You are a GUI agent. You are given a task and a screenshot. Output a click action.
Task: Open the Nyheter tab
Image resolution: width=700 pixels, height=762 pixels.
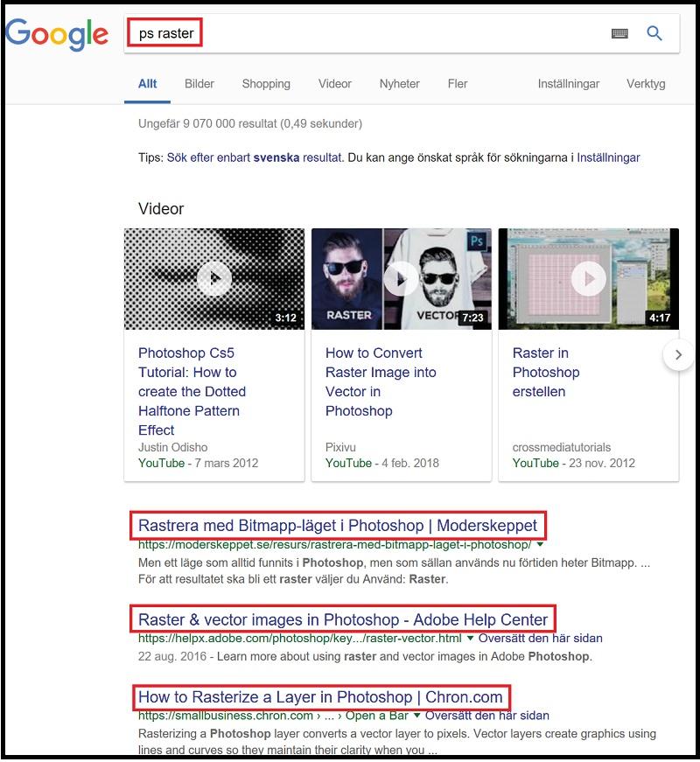point(400,84)
